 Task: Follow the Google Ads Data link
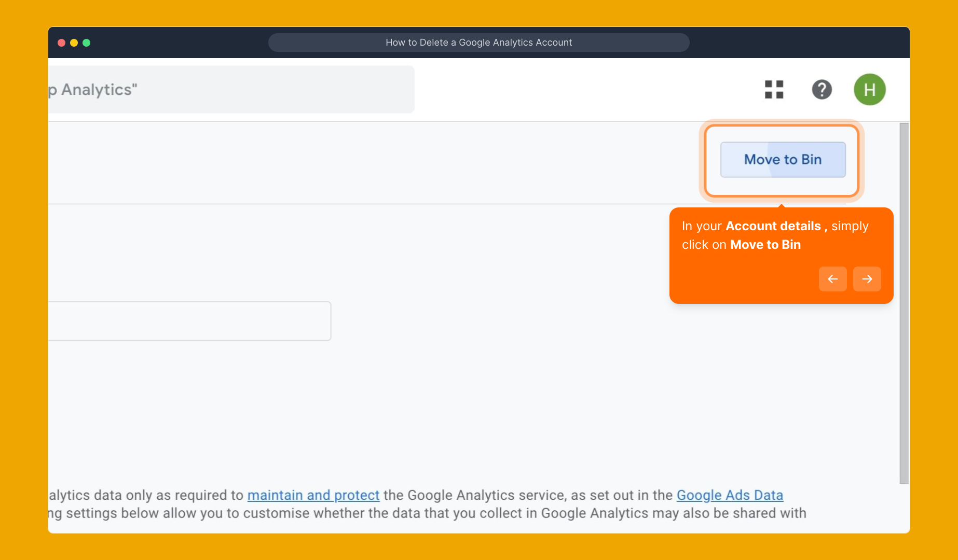[729, 495]
